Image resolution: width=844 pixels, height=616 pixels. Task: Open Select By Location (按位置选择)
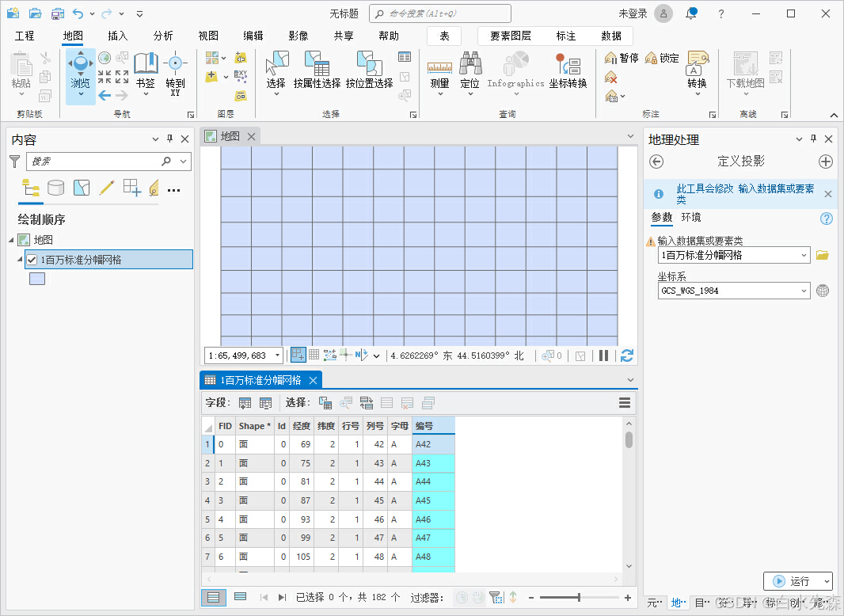tap(369, 70)
